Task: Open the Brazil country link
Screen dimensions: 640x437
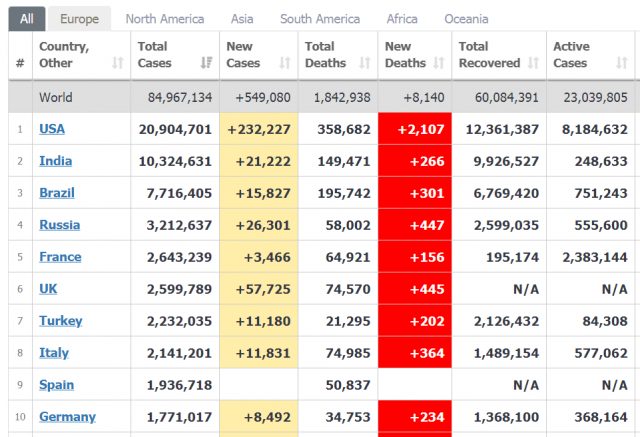Action: [57, 193]
